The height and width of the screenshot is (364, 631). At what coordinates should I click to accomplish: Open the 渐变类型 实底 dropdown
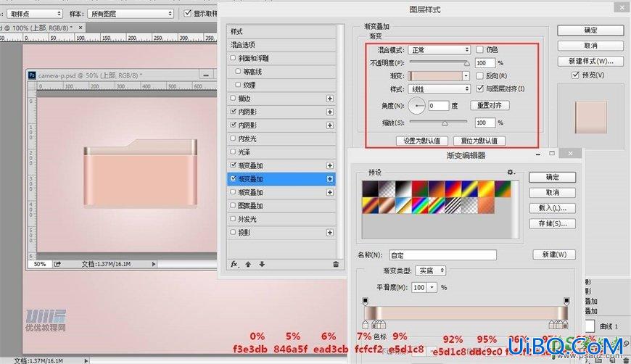430,270
